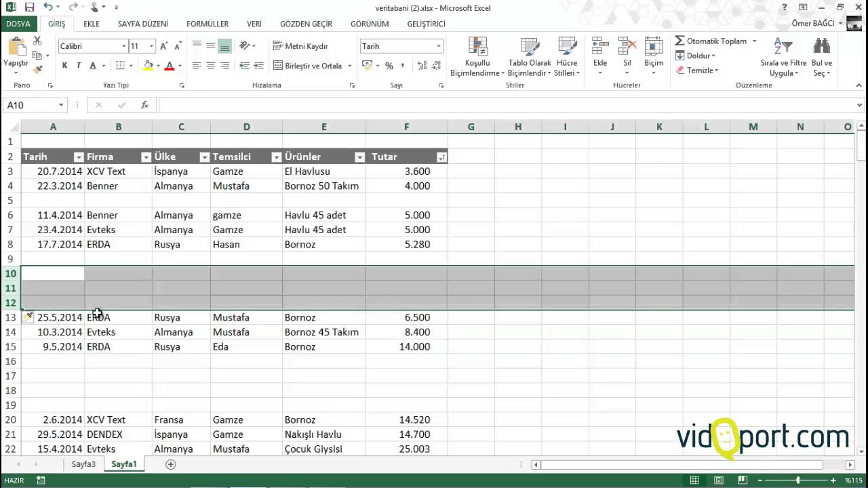Click the percent style icon
Screen dimensions: 868x488
pyautogui.click(x=389, y=66)
